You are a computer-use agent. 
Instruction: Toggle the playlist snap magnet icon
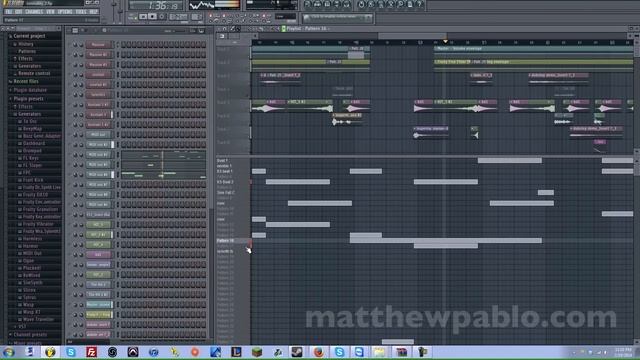224,29
